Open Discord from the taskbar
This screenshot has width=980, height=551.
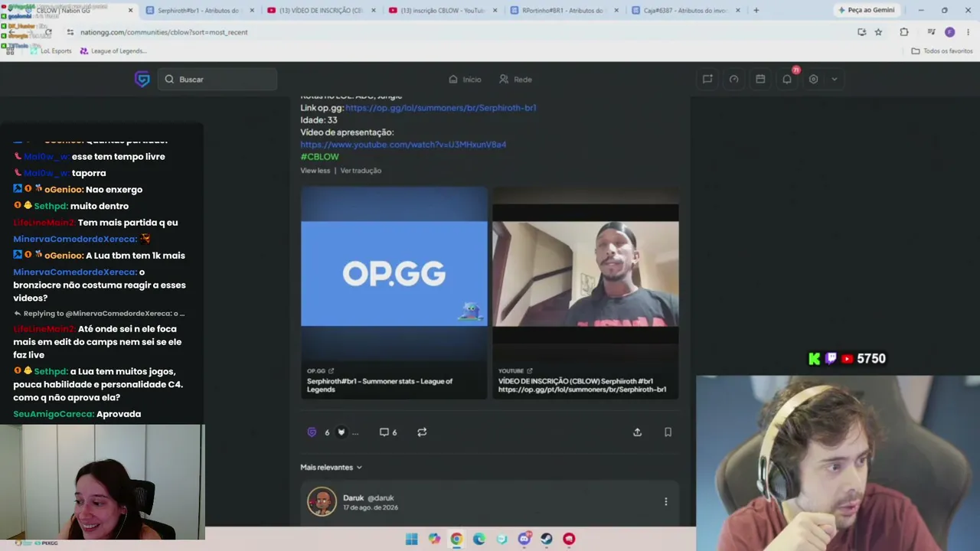[x=524, y=539]
